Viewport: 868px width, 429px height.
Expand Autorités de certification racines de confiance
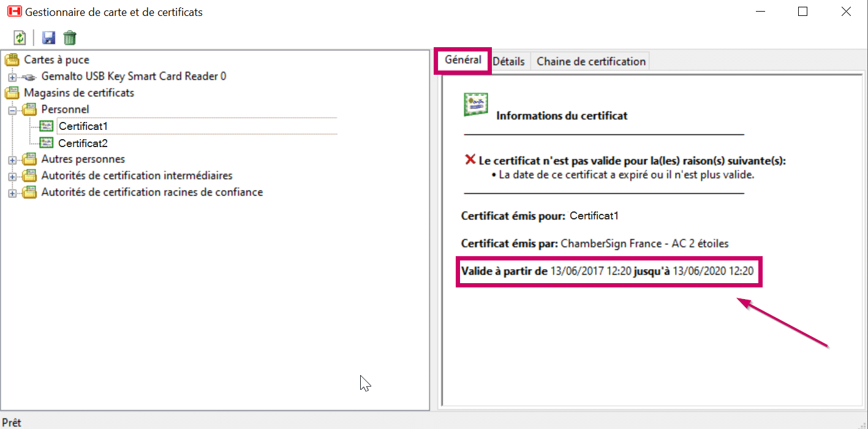point(12,193)
